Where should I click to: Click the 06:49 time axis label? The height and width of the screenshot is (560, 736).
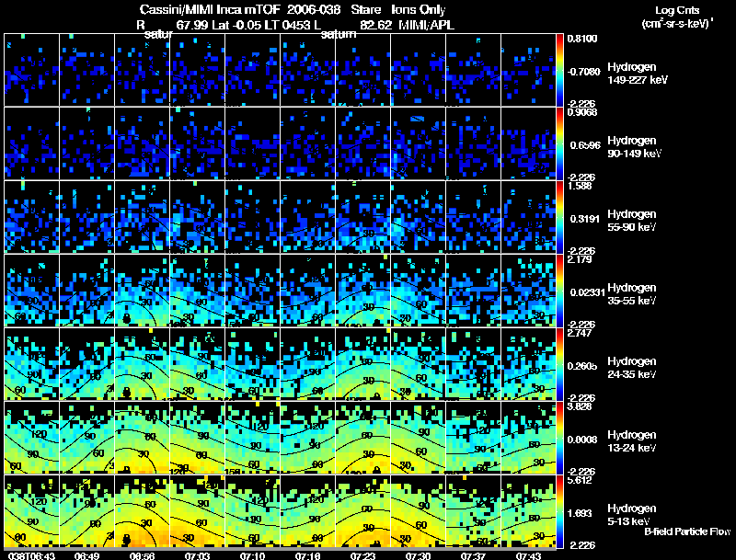pos(86,555)
